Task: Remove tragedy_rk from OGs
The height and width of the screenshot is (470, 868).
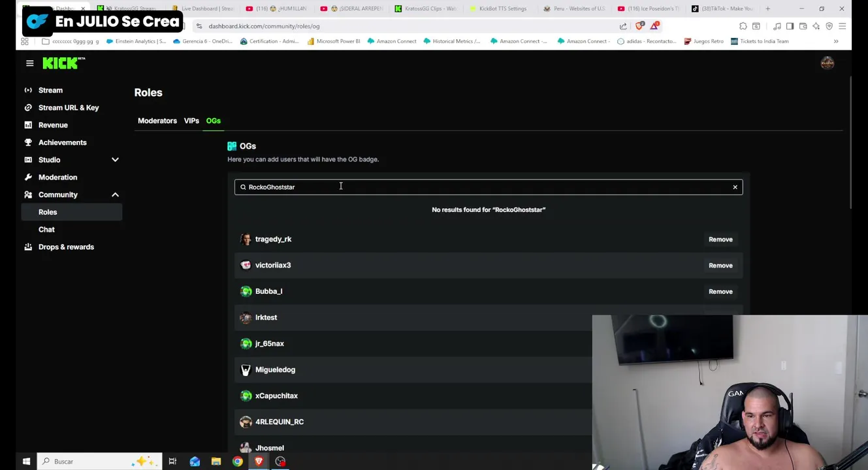Action: tap(720, 240)
